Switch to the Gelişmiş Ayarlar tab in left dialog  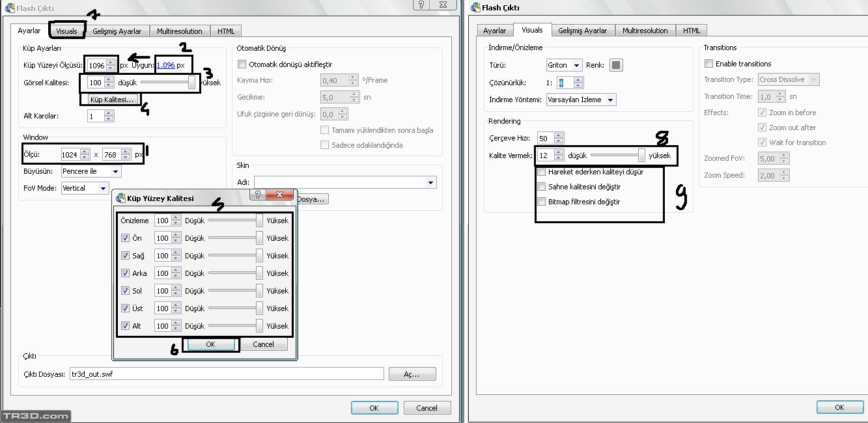[x=117, y=31]
